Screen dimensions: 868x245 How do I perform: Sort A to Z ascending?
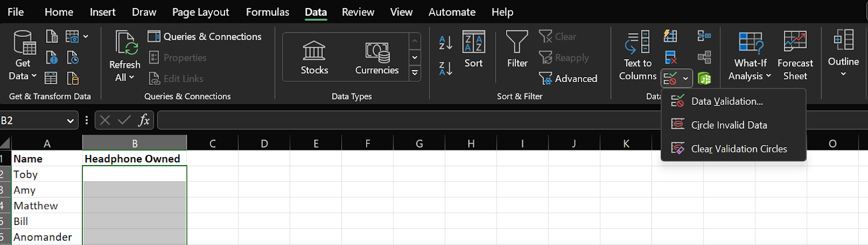pos(445,42)
